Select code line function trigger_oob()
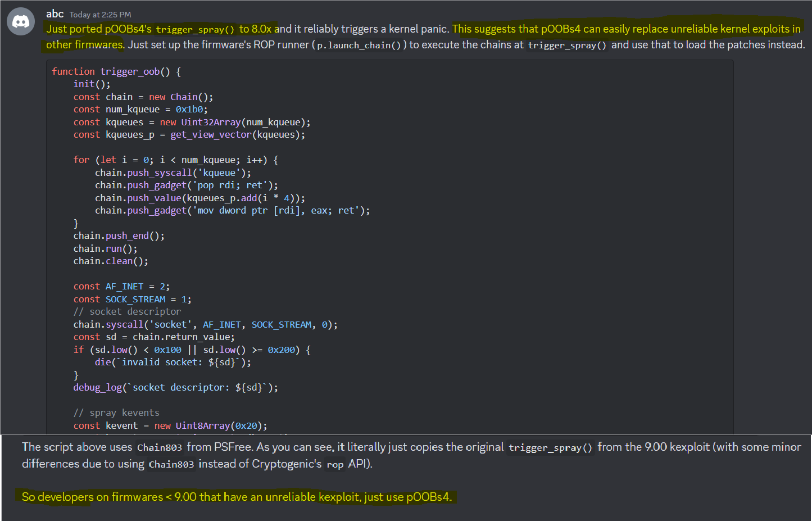The width and height of the screenshot is (812, 521). tap(116, 71)
